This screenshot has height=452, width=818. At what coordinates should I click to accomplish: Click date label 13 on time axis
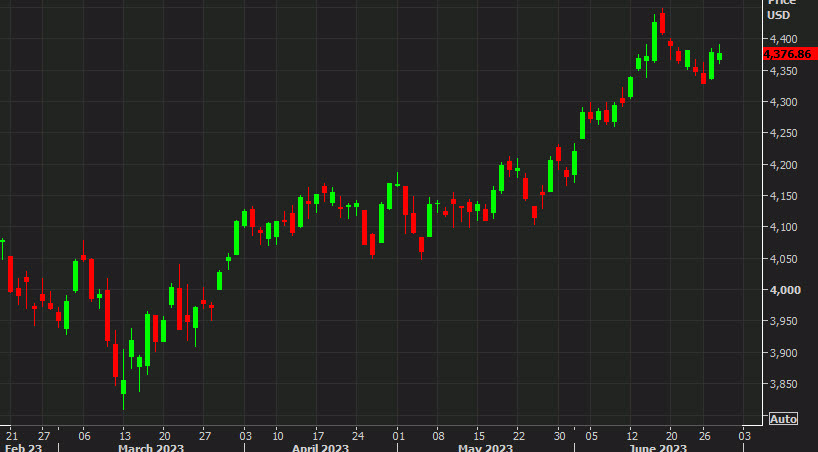click(125, 436)
